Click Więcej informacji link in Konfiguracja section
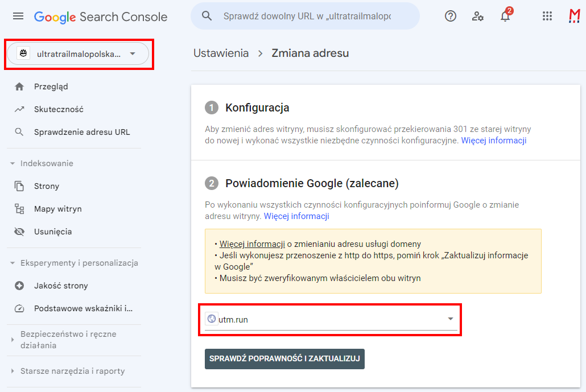The height and width of the screenshot is (392, 586). (x=493, y=141)
